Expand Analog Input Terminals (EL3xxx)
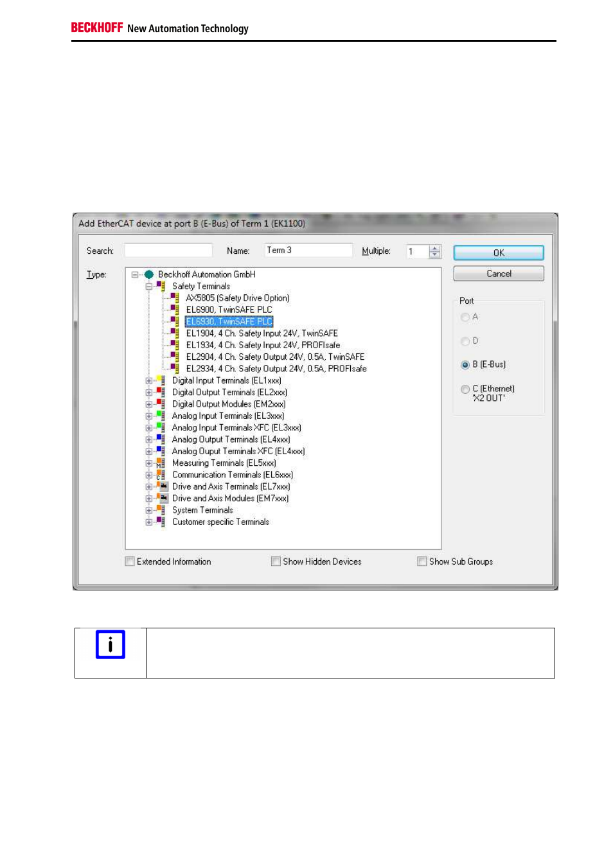This screenshot has height=868, width=613. tap(149, 416)
